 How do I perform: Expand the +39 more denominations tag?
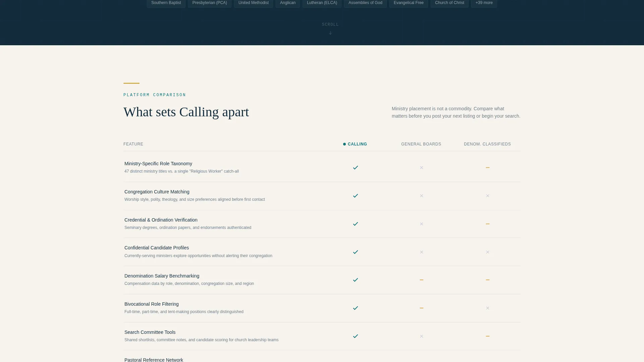click(x=484, y=3)
